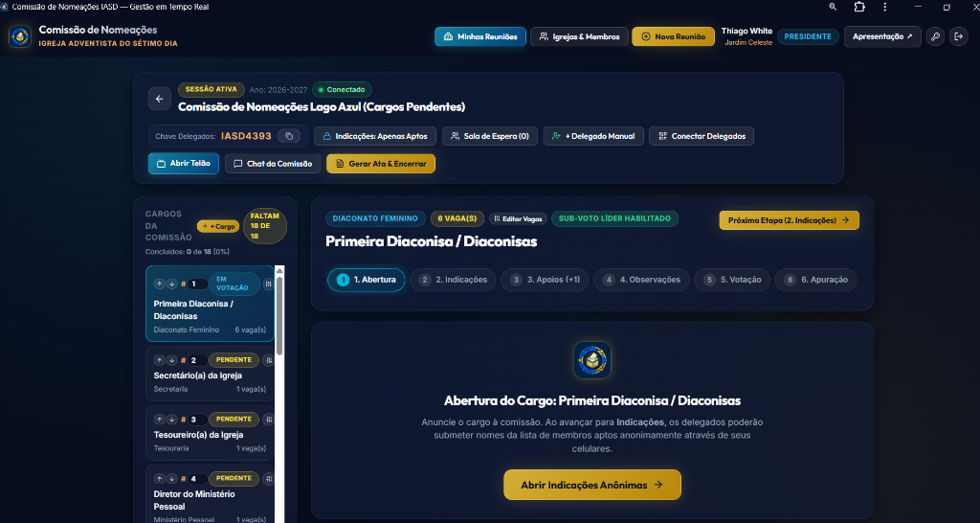Open the key icon in header
This screenshot has width=980, height=523.
point(935,36)
